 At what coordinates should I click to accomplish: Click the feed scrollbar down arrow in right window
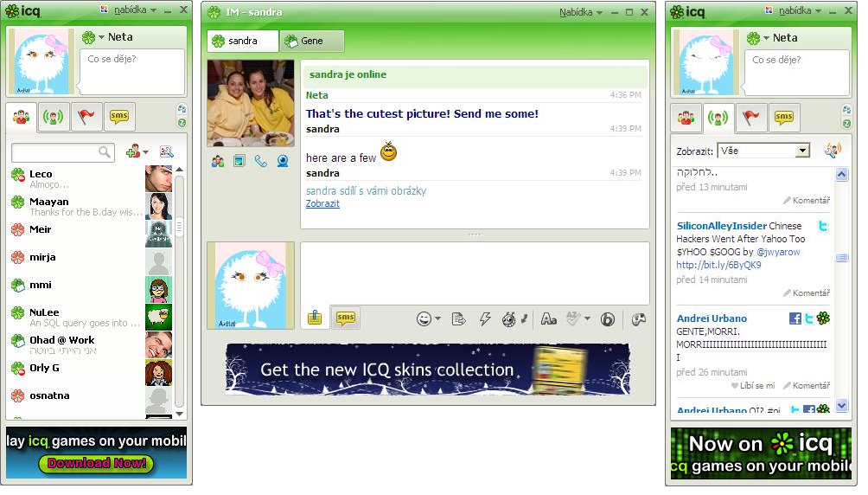coord(841,406)
